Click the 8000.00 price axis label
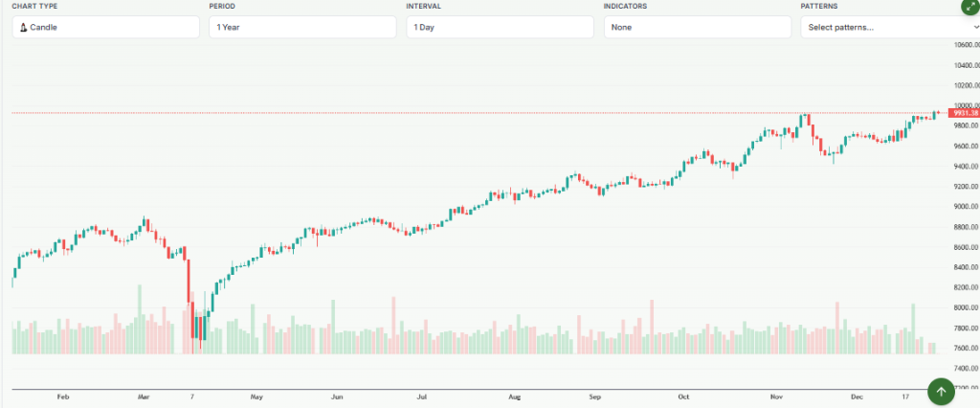The width and height of the screenshot is (980, 408). [x=964, y=307]
